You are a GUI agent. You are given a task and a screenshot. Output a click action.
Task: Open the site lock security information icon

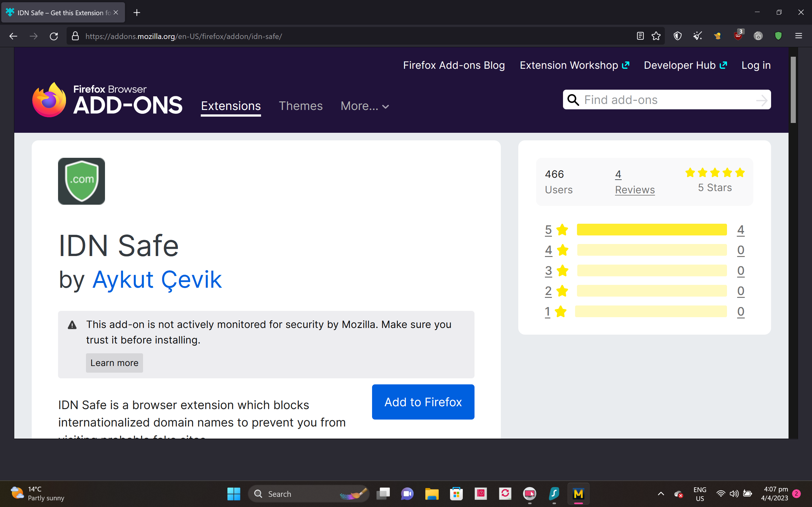coord(75,36)
